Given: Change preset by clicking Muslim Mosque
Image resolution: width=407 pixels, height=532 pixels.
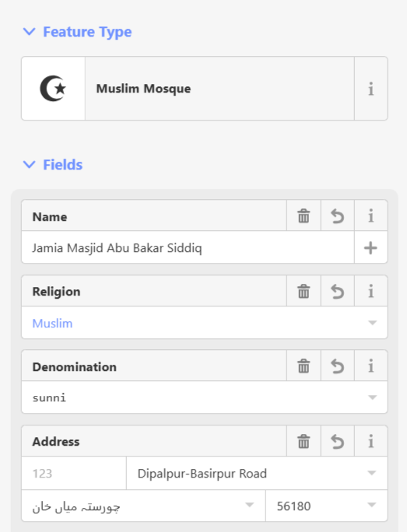Looking at the screenshot, I should [x=219, y=89].
